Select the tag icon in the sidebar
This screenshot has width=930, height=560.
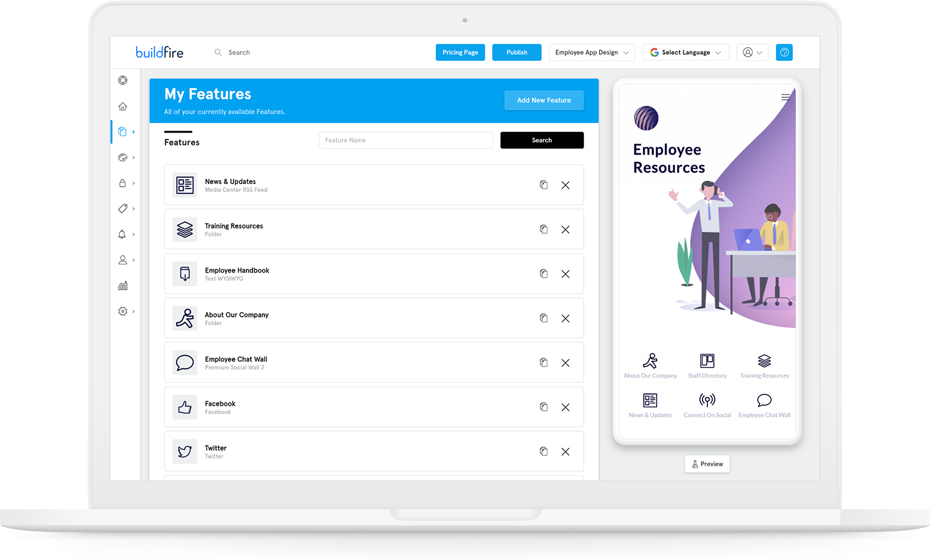(123, 208)
